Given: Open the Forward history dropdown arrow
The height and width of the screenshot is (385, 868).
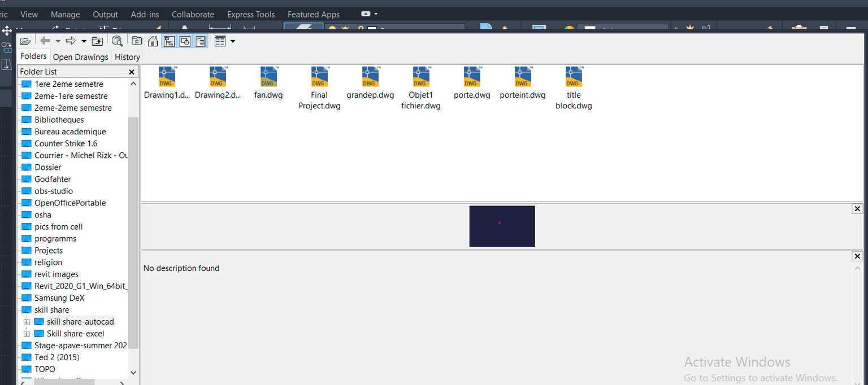Looking at the screenshot, I should 84,41.
